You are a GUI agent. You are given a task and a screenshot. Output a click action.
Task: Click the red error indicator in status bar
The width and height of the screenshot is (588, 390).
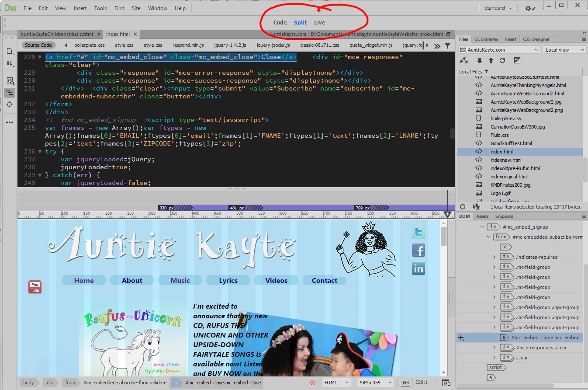[x=313, y=383]
